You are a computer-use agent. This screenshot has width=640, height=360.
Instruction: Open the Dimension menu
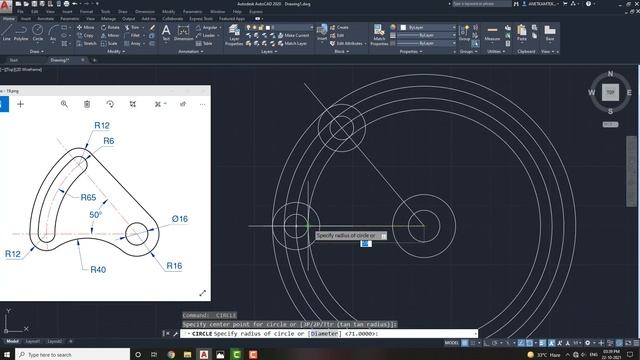click(144, 11)
